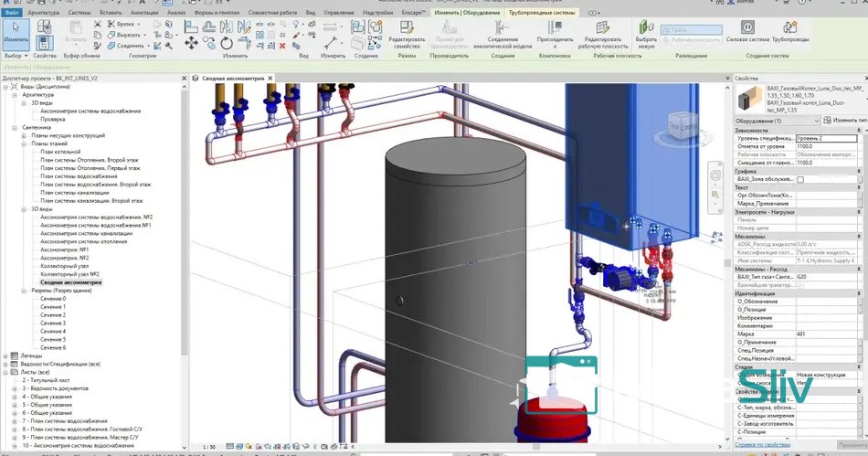The height and width of the screenshot is (456, 868).
Task: Expand the Легенды tree node
Action: [5, 355]
